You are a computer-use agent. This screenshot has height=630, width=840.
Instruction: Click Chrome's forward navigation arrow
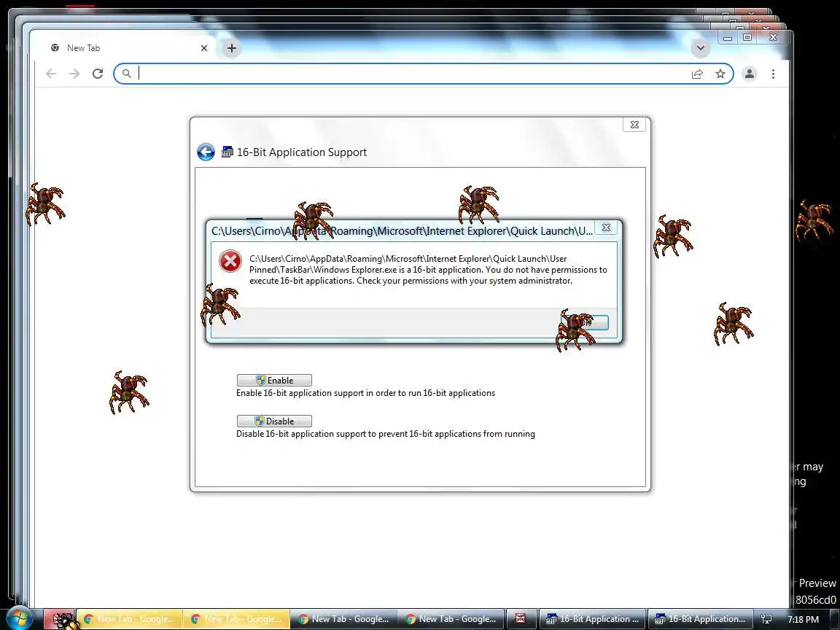click(74, 74)
